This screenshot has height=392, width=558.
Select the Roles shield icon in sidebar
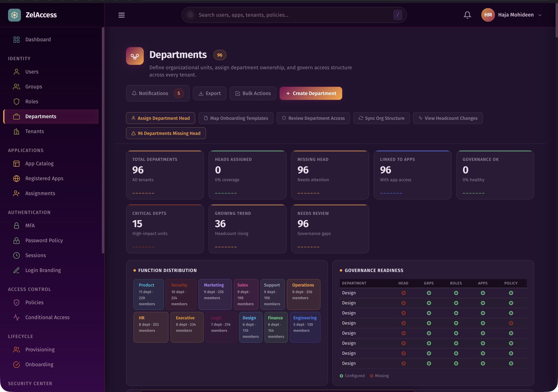[x=16, y=101]
